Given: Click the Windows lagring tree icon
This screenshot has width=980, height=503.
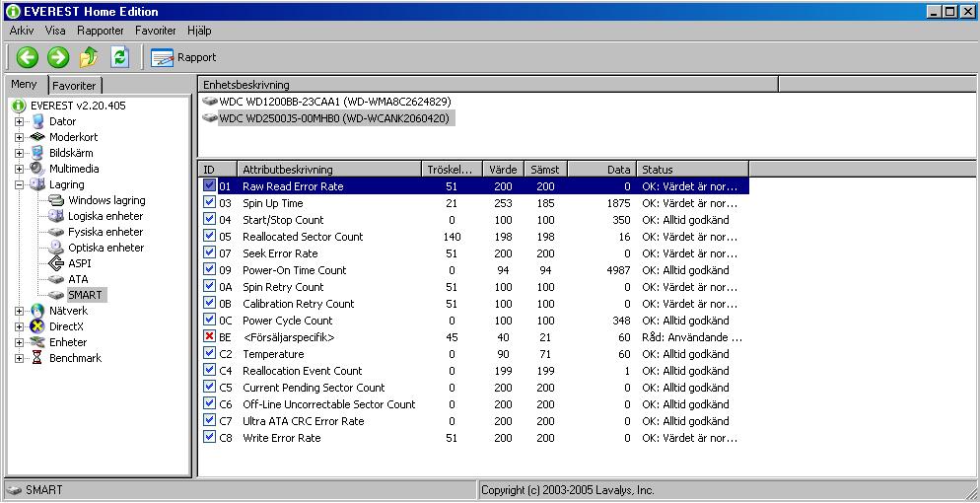Looking at the screenshot, I should [56, 200].
